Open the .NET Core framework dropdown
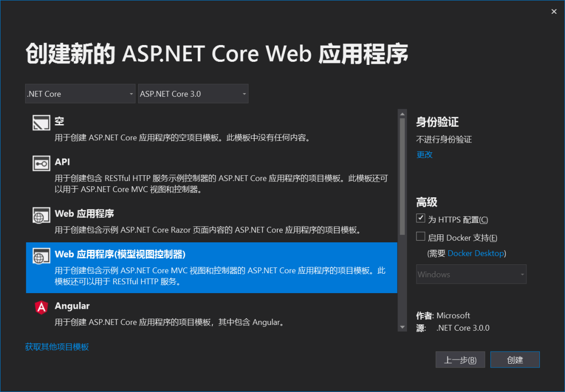Image resolution: width=565 pixels, height=392 pixels. (x=80, y=94)
